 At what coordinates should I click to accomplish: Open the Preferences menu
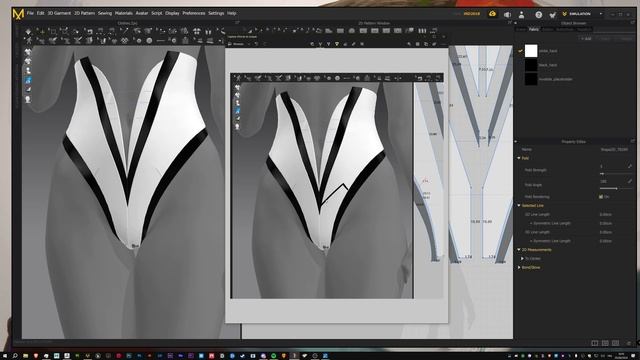[193, 13]
